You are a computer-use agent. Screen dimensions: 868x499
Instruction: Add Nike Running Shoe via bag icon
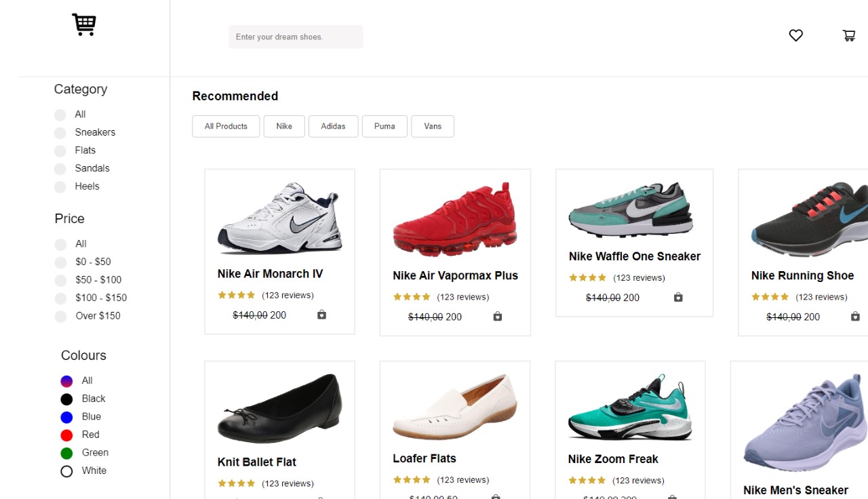855,316
